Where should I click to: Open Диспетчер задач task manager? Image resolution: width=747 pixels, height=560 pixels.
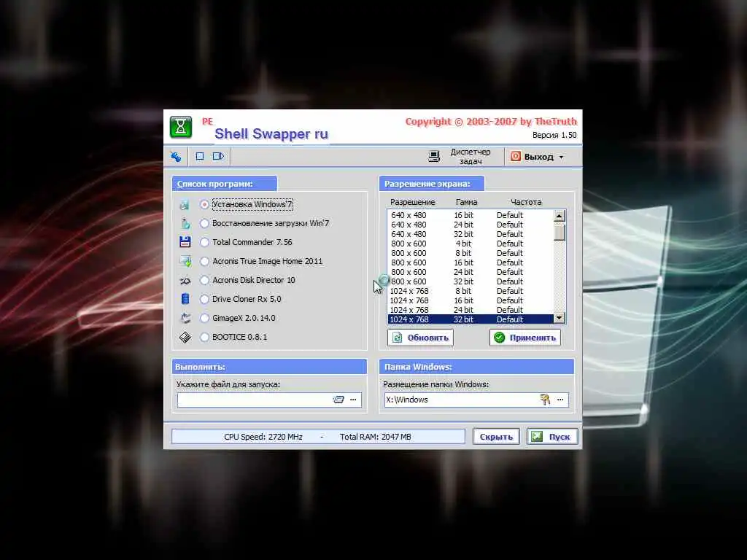pyautogui.click(x=470, y=156)
